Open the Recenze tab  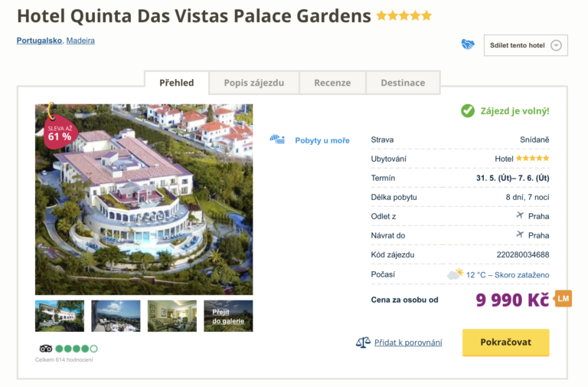click(332, 83)
